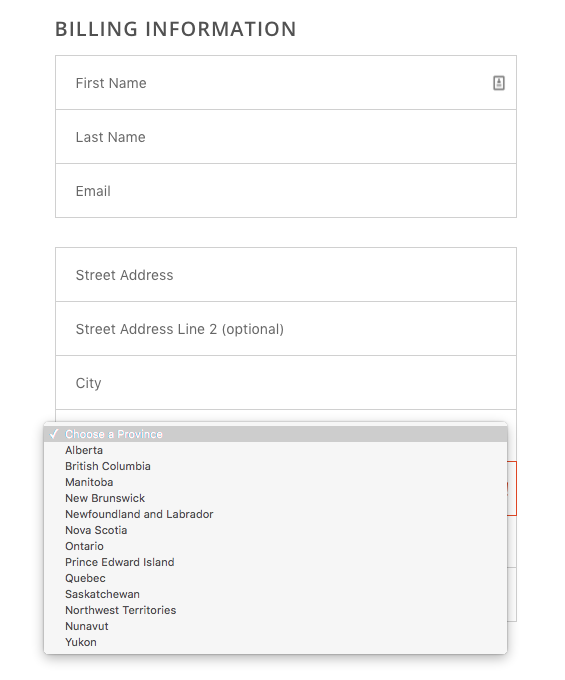
Task: Focus Street Address Line 2 optional field
Action: pos(286,329)
